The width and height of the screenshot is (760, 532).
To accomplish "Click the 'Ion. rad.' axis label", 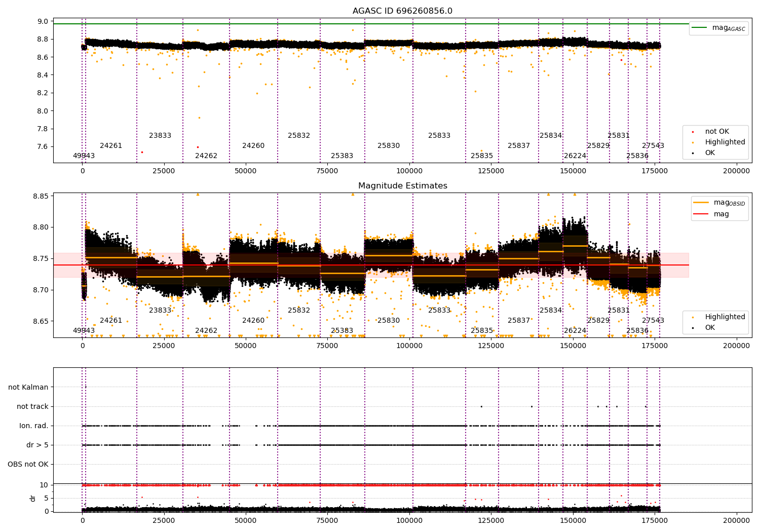I will click(x=34, y=426).
